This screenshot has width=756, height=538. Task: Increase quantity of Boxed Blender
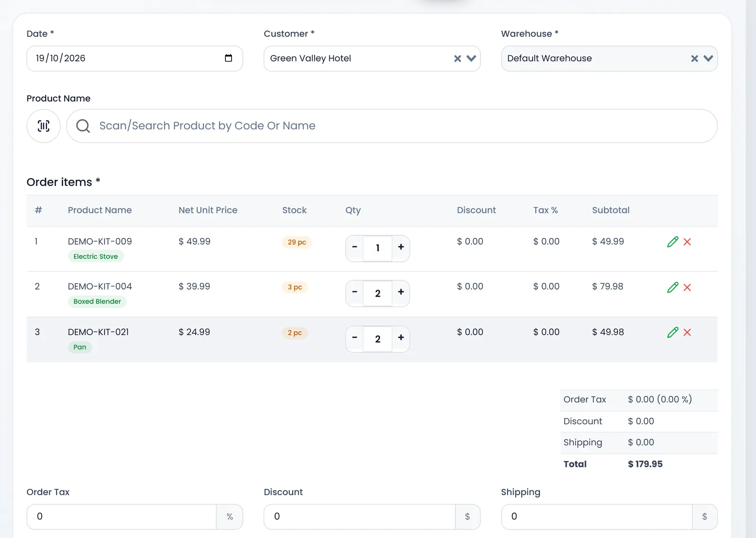click(401, 292)
